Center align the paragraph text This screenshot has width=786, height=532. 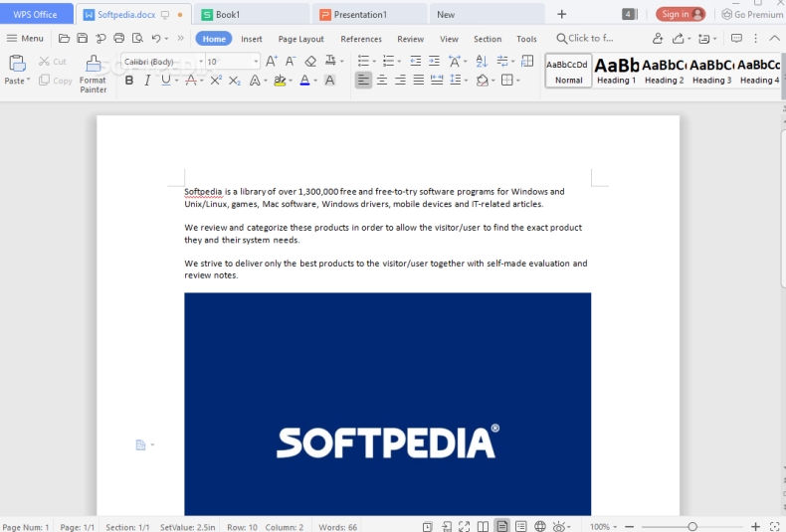[x=382, y=81]
